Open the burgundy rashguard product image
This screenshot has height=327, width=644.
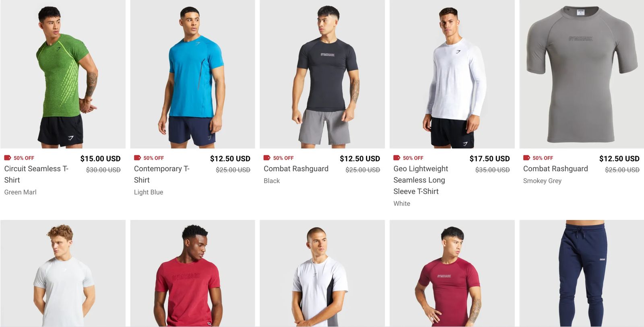pyautogui.click(x=452, y=274)
